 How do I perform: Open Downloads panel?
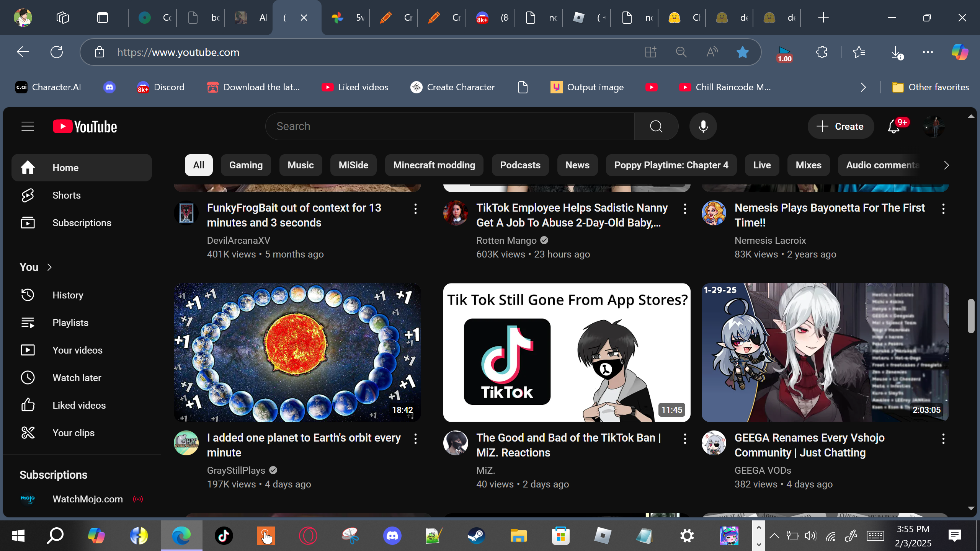point(897,53)
